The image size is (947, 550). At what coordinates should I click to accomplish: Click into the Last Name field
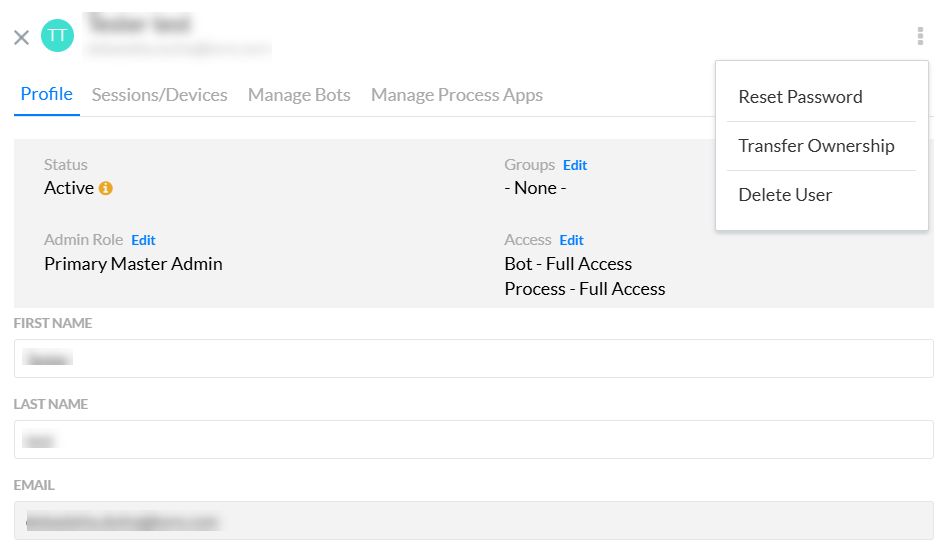(x=473, y=439)
